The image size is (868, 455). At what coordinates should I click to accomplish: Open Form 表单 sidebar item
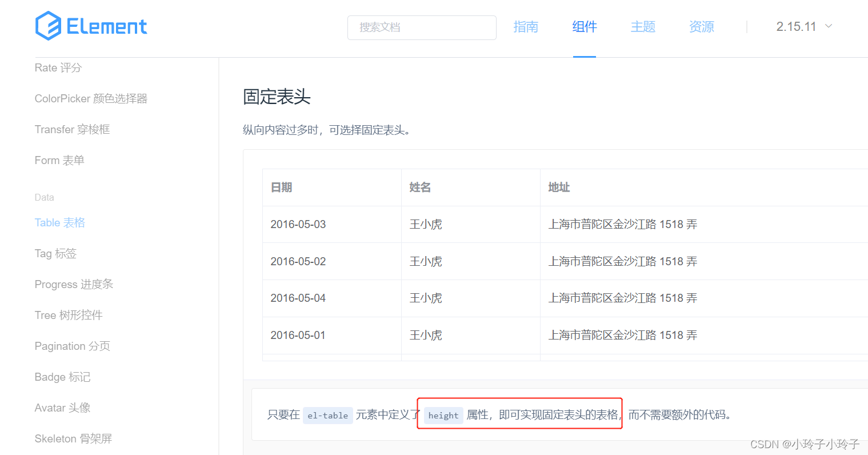pos(59,160)
